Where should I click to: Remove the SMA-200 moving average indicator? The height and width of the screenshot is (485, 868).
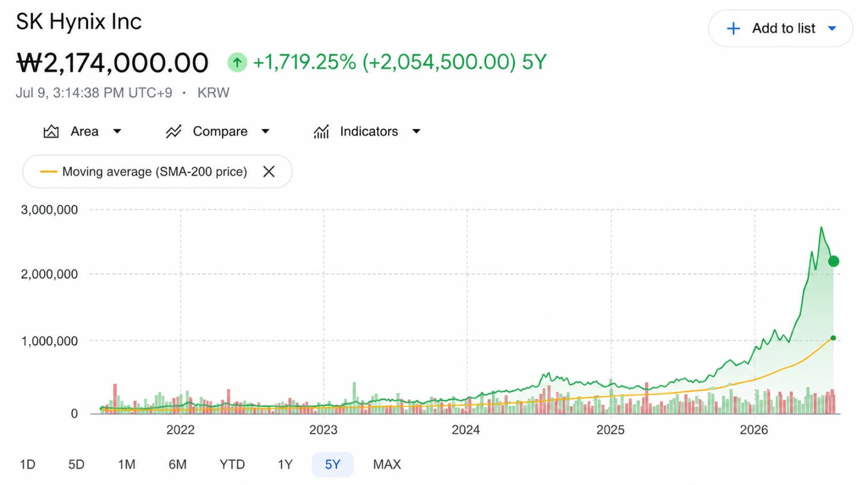click(269, 171)
